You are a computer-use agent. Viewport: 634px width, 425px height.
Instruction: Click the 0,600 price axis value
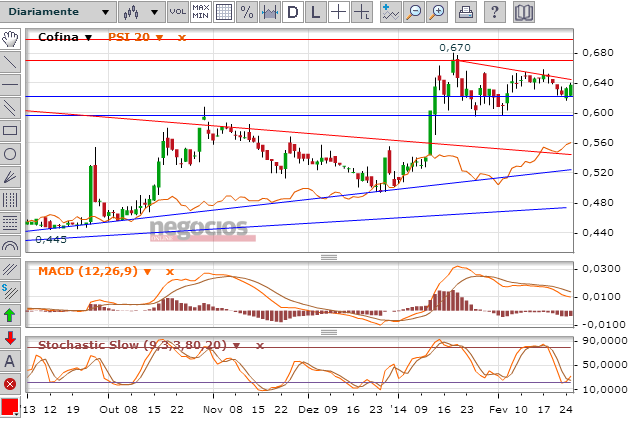(598, 113)
